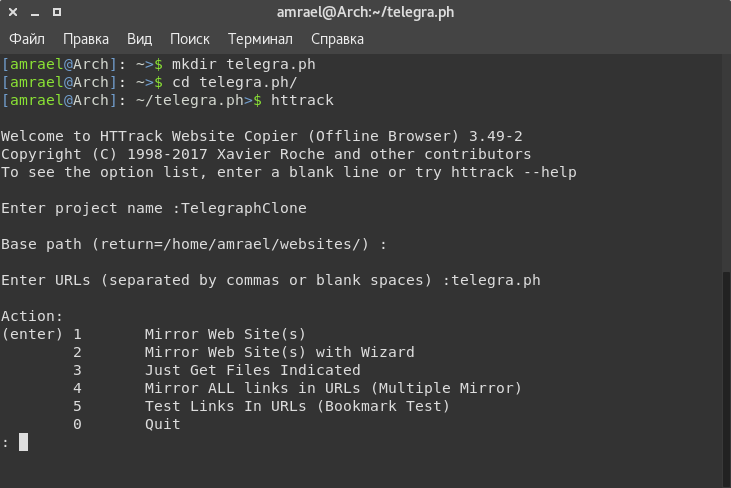Image resolution: width=731 pixels, height=488 pixels.
Task: Open the Поиск menu
Action: click(x=190, y=39)
